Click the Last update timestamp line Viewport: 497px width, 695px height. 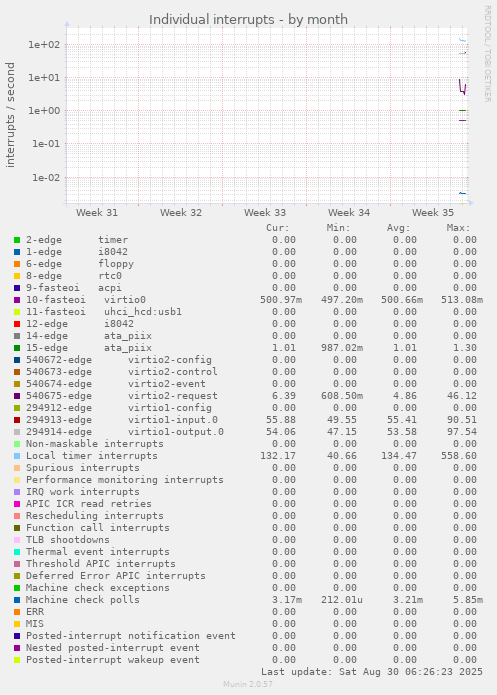pos(372,672)
